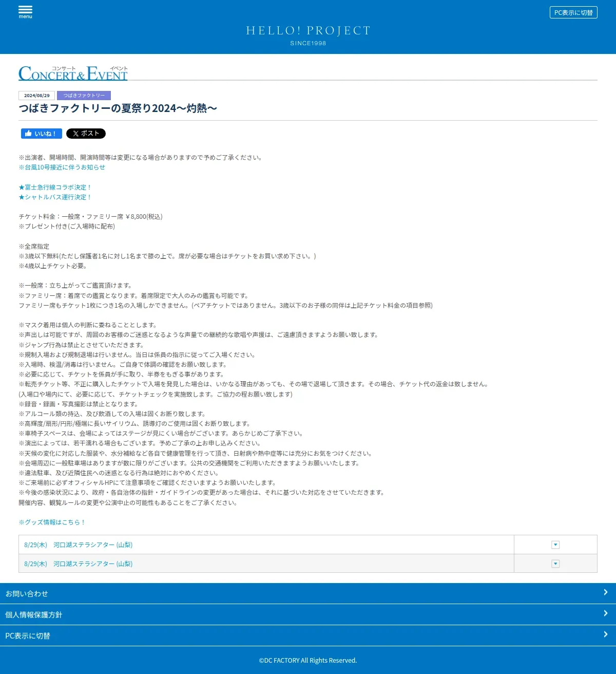Expand second schedule row dropdown arrow

point(555,564)
